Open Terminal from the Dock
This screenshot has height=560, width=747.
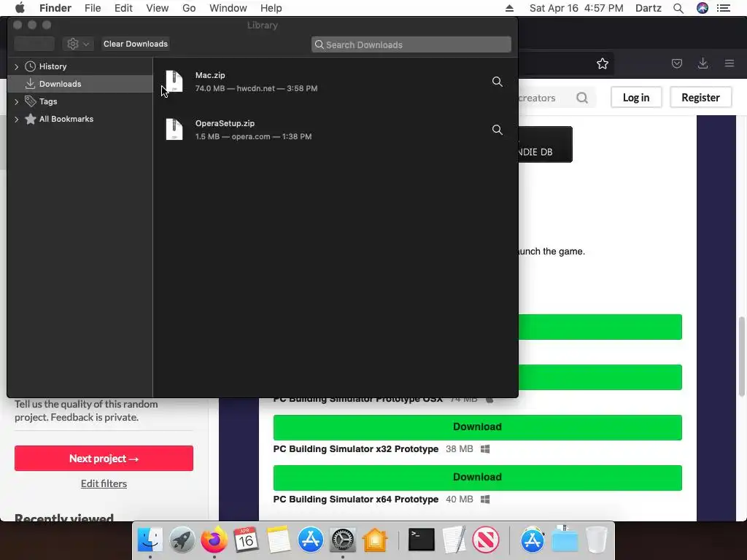click(x=422, y=540)
